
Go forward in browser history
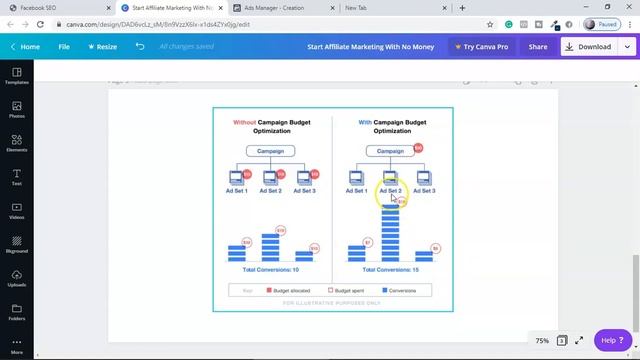pyautogui.click(x=25, y=24)
